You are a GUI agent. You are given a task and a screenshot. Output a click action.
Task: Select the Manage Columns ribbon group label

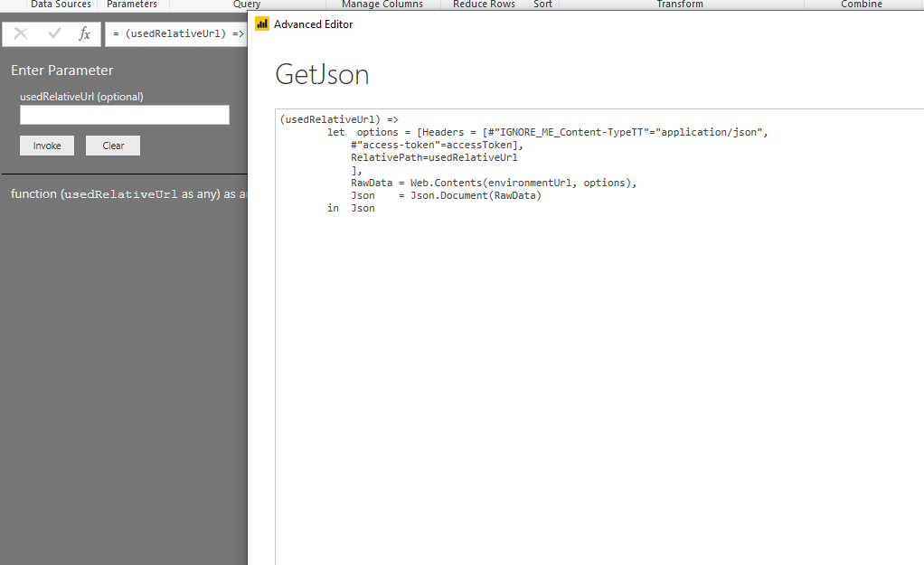[382, 5]
